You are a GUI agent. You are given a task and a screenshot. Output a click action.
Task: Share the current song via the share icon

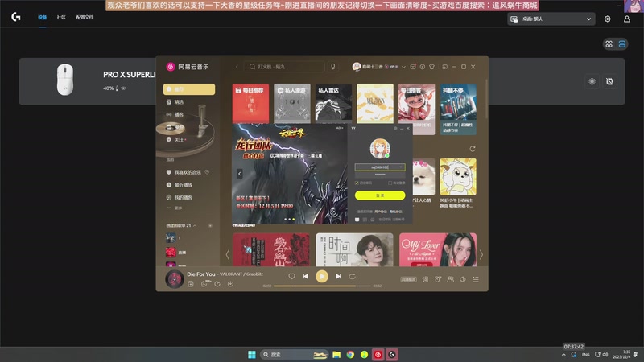tap(217, 284)
